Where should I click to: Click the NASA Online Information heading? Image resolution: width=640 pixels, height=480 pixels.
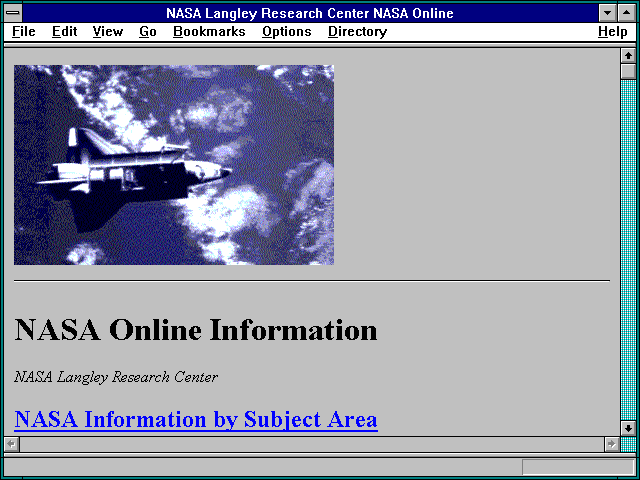tap(196, 330)
